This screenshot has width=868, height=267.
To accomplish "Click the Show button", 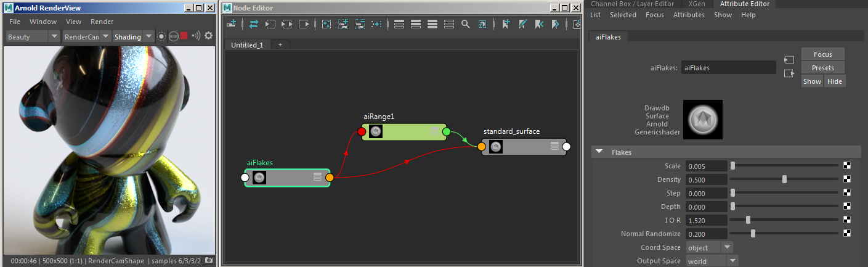I will 812,81.
